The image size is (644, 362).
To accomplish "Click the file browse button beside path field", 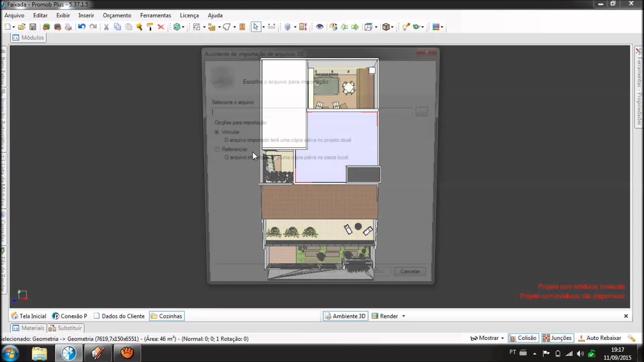I will click(x=422, y=112).
